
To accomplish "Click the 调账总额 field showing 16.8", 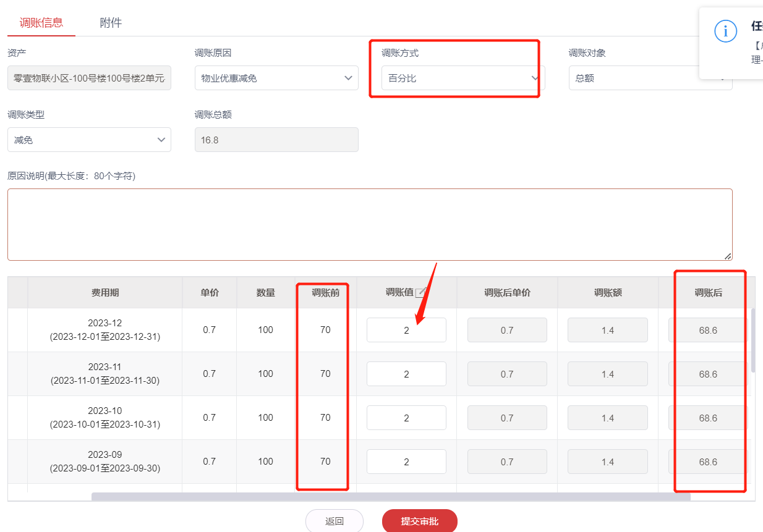I will 276,140.
